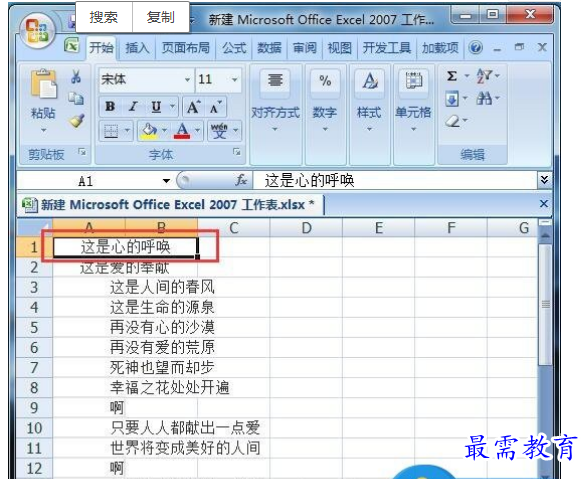Image resolution: width=586 pixels, height=479 pixels.
Task: Click the Copy icon in clipboard group
Action: pyautogui.click(x=76, y=98)
